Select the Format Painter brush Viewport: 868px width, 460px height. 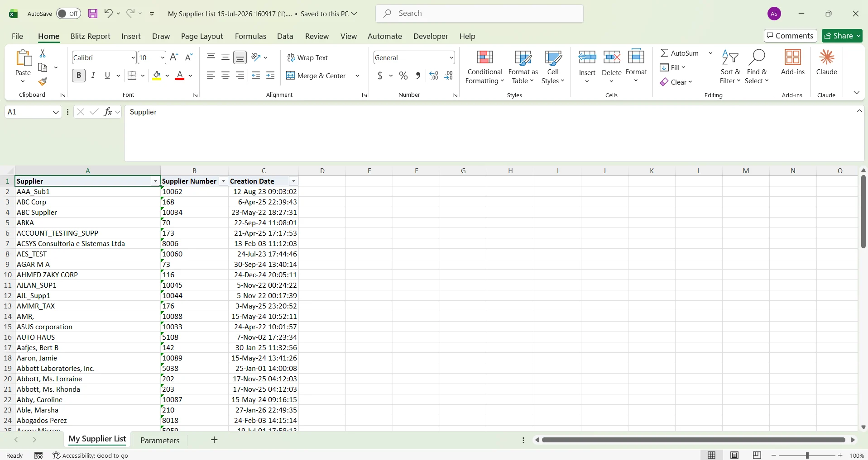point(43,81)
